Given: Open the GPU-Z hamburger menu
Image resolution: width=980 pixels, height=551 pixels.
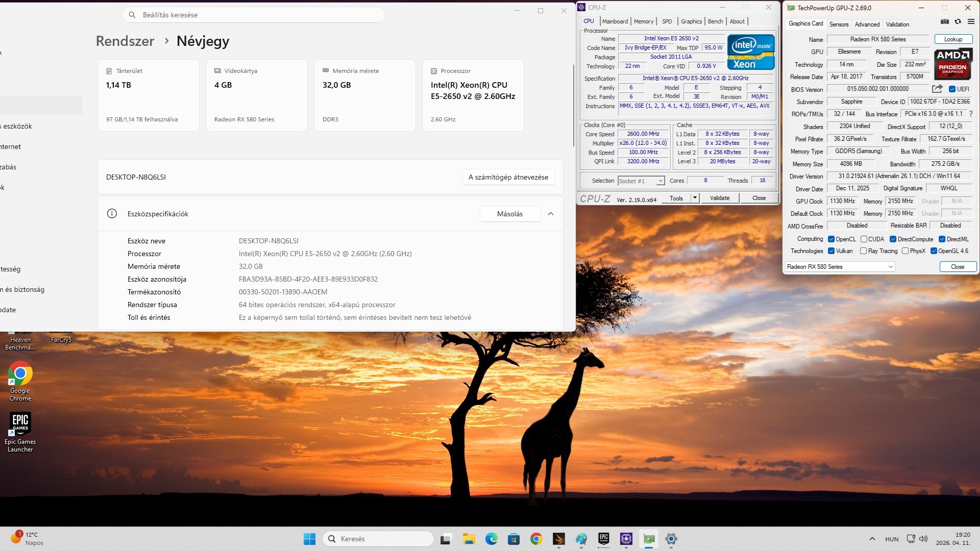Looking at the screenshot, I should pyautogui.click(x=971, y=22).
